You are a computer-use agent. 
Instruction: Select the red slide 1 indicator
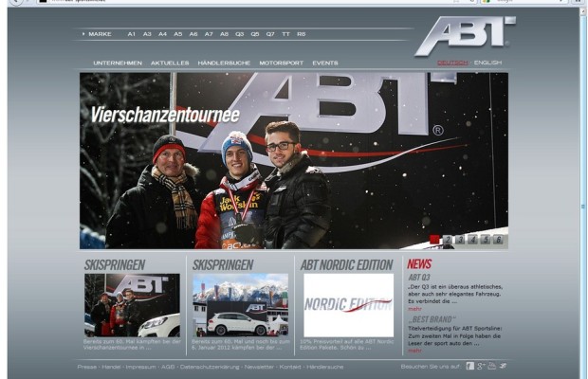tap(434, 240)
